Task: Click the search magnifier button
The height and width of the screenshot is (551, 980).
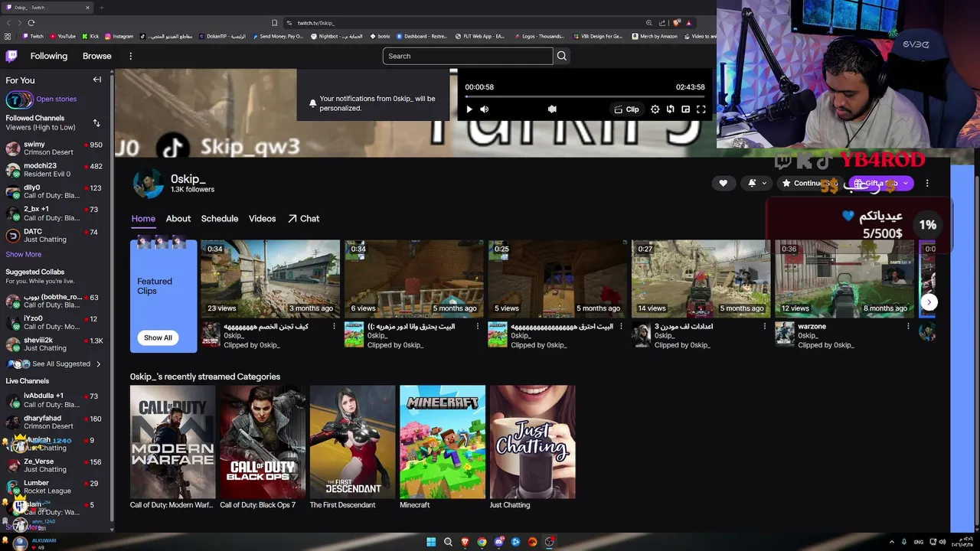Action: coord(562,56)
